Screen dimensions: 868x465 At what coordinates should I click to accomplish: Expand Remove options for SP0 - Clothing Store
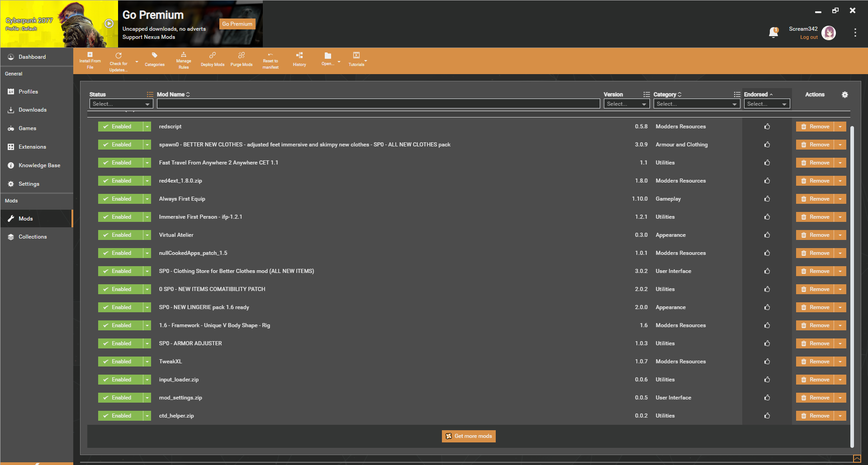pyautogui.click(x=840, y=271)
